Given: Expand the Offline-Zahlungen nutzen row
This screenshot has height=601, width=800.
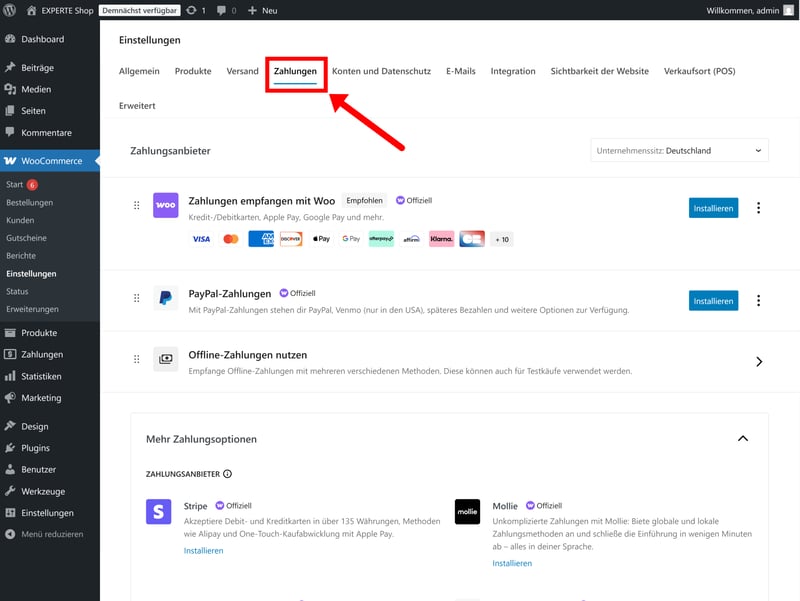Looking at the screenshot, I should pos(759,361).
